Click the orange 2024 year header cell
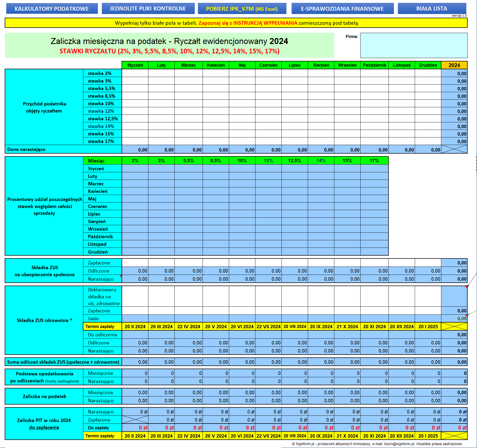Viewport: 477px width, 448px height. pos(454,65)
